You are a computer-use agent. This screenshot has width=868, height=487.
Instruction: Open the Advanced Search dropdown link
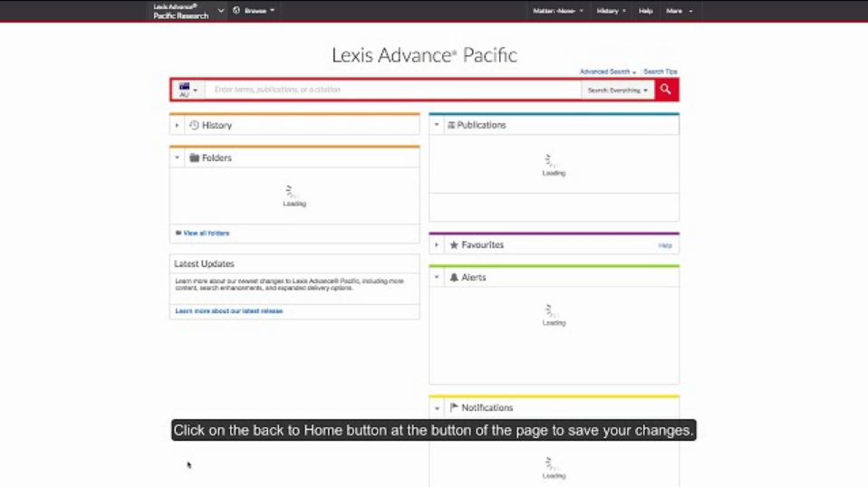pyautogui.click(x=607, y=72)
